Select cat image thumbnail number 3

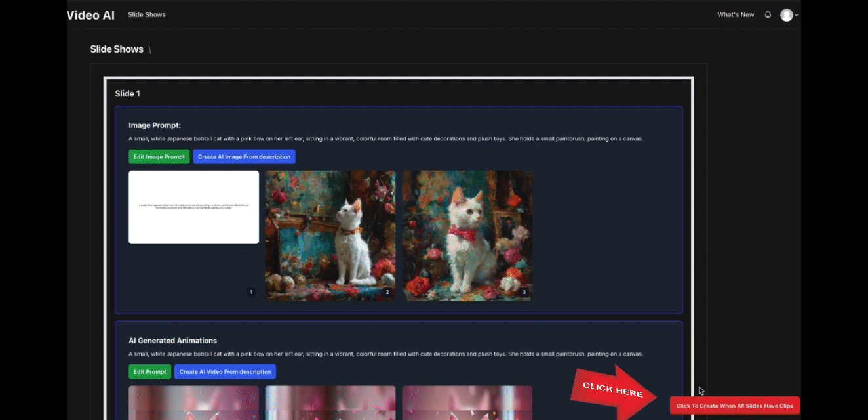467,236
